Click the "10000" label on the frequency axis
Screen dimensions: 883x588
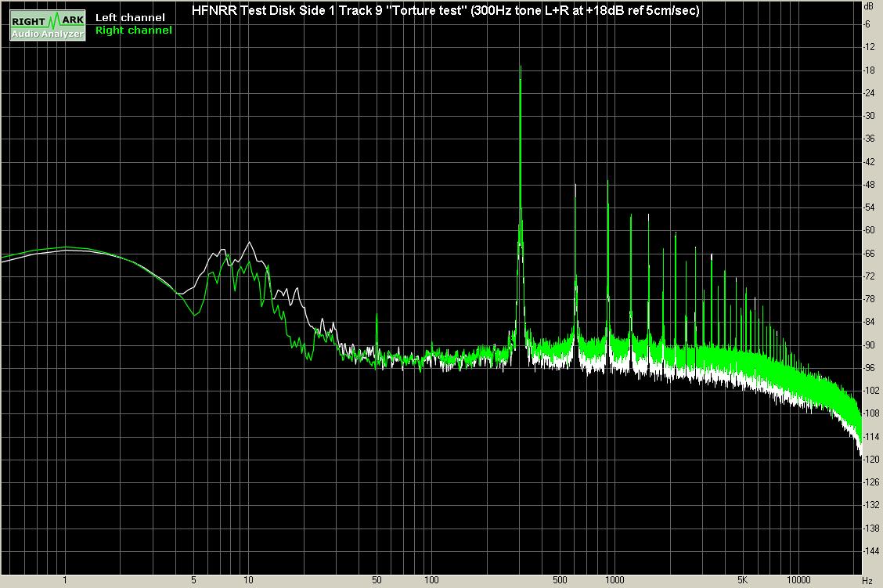(x=798, y=580)
